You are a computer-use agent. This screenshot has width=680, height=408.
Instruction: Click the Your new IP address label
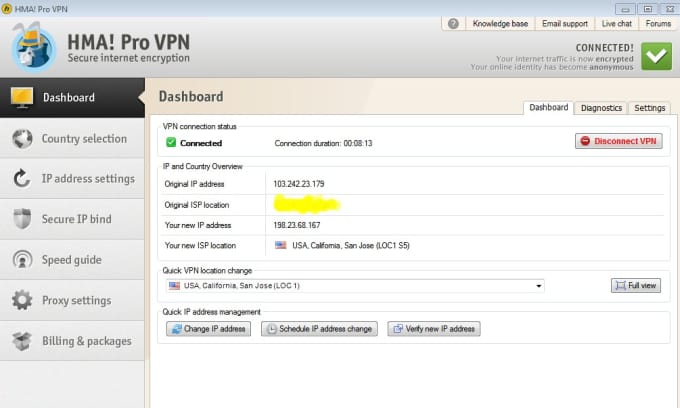point(198,225)
